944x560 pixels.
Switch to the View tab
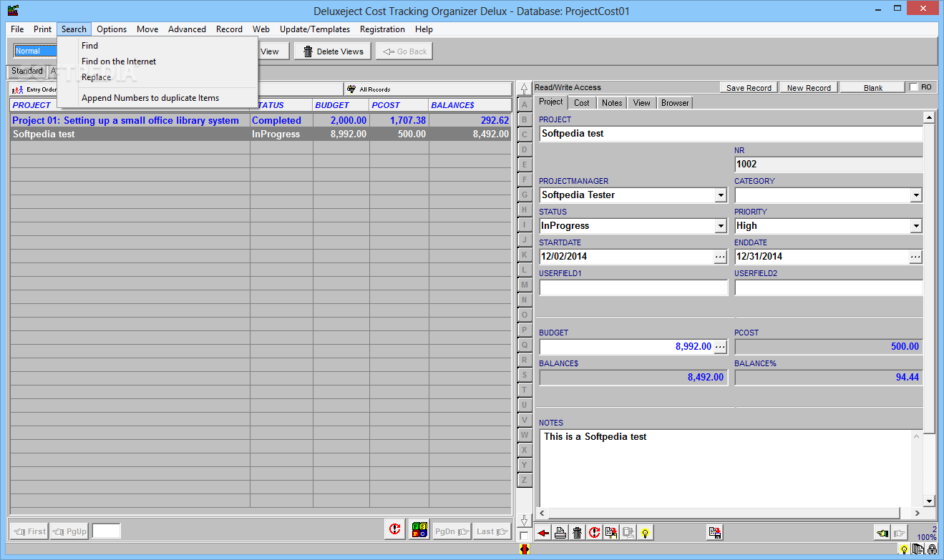click(x=642, y=103)
